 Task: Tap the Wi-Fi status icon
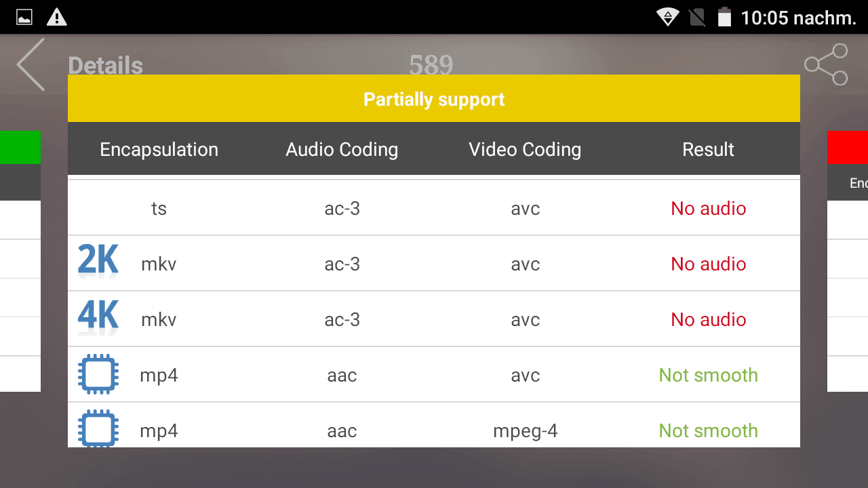[x=668, y=17]
